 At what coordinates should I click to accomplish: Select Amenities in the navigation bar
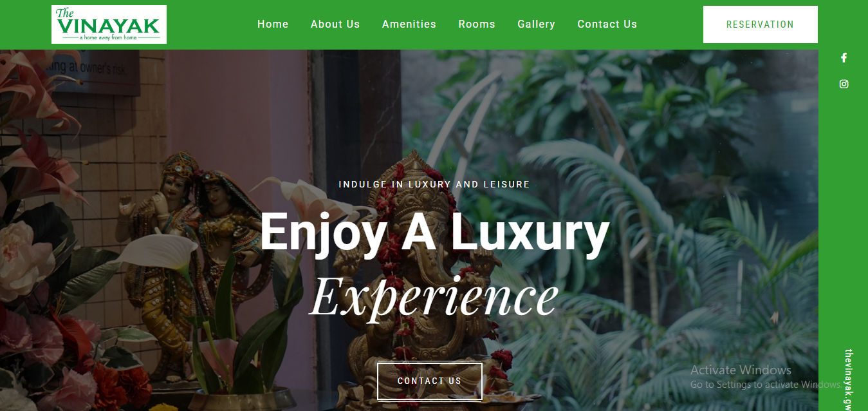(x=409, y=24)
